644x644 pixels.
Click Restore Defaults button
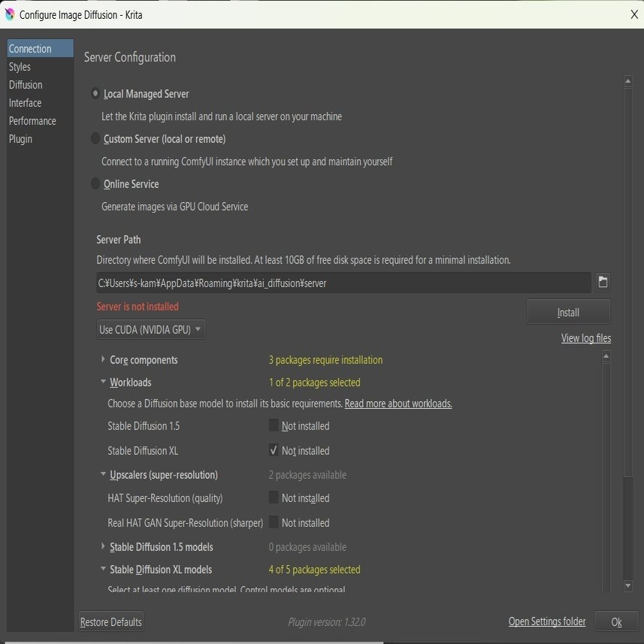[111, 621]
